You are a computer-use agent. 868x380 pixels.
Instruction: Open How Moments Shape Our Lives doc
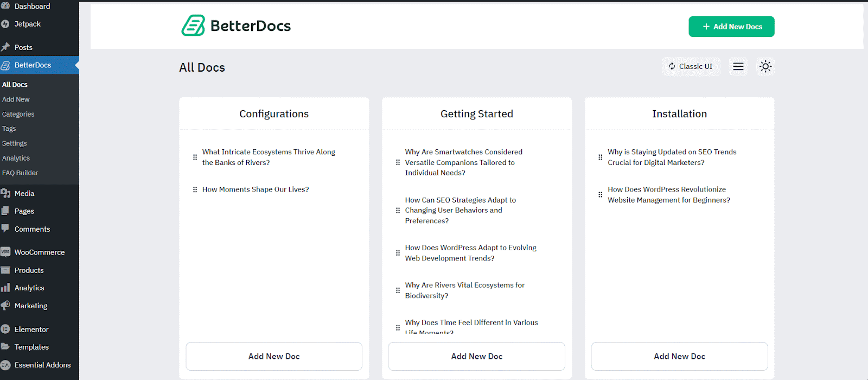(x=256, y=189)
